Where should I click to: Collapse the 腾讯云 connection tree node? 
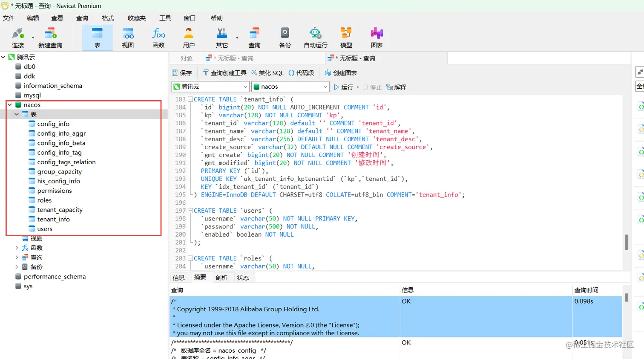click(3, 57)
